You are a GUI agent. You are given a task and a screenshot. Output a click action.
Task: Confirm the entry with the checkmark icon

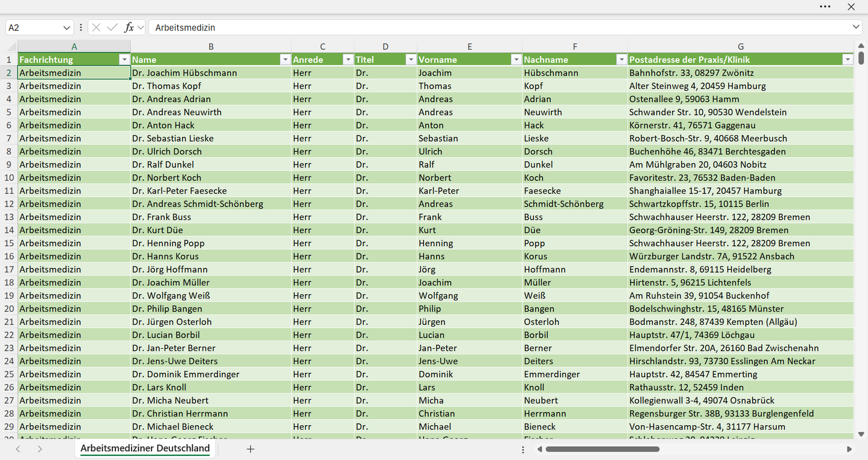[112, 28]
